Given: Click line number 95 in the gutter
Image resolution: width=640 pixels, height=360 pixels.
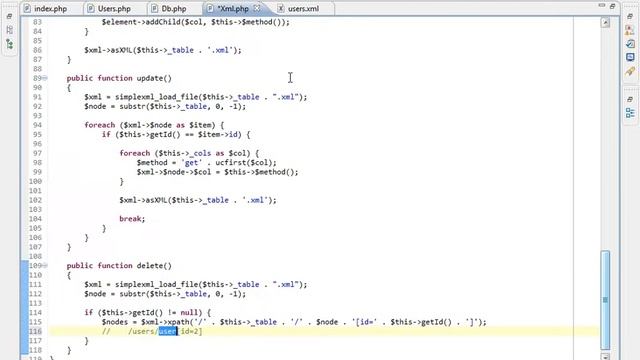Looking at the screenshot, I should (x=37, y=134).
